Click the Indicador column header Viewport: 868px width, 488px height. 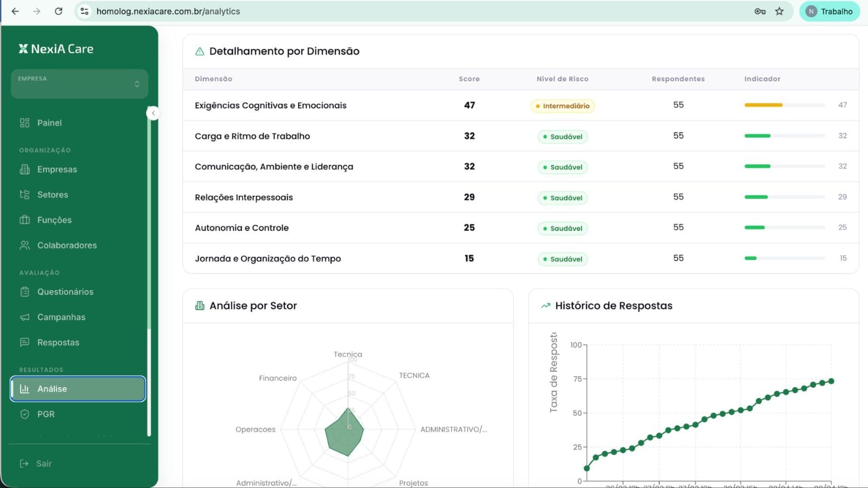[762, 79]
